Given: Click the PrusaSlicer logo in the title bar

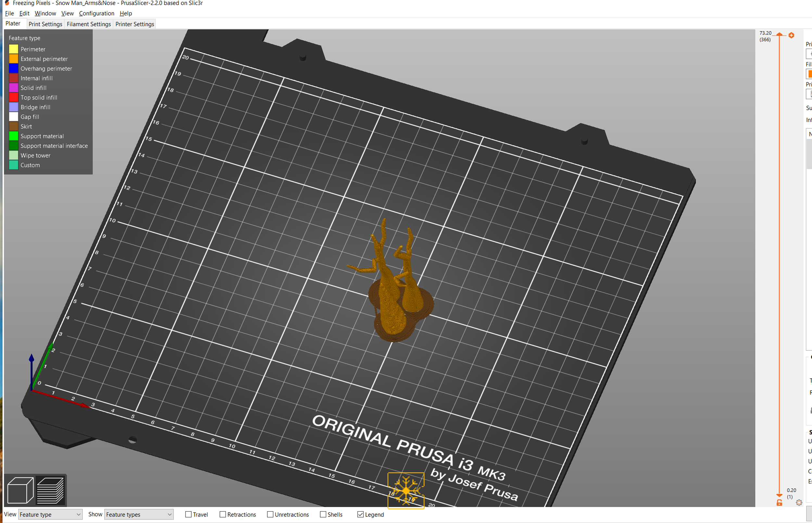Looking at the screenshot, I should coord(7,3).
